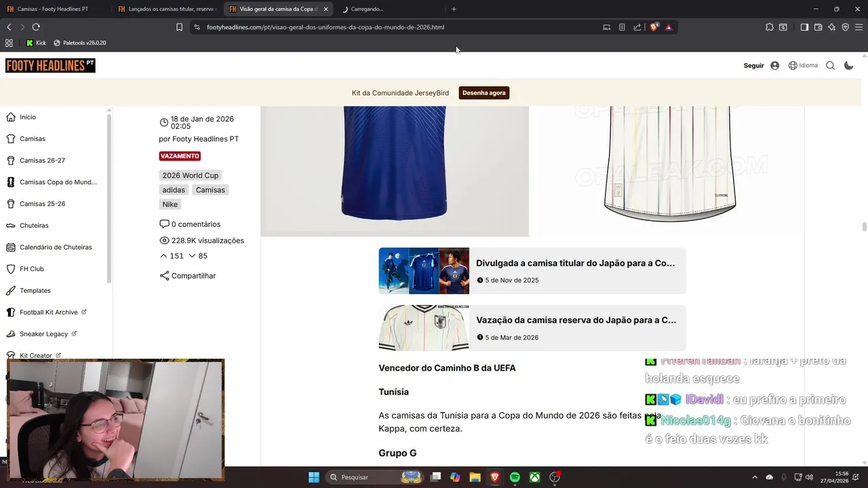Open the user account icon
The height and width of the screenshot is (488, 868).
[774, 66]
